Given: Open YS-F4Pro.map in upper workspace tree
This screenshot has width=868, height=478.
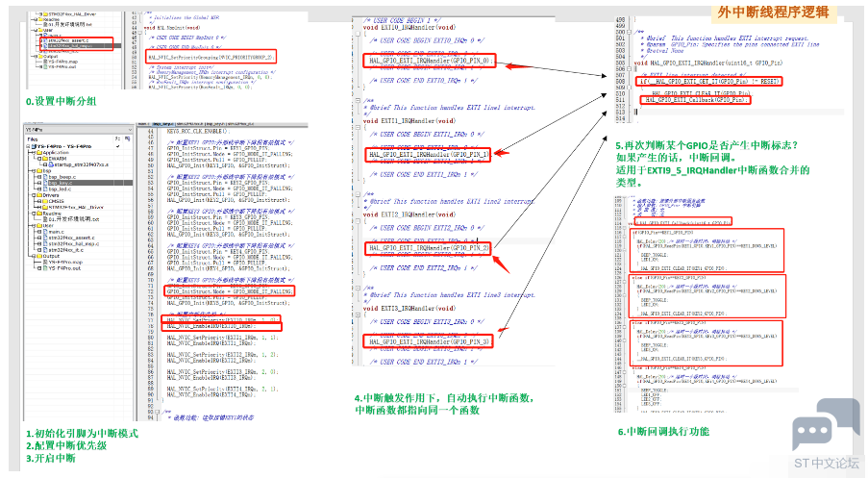Looking at the screenshot, I should tap(63, 62).
